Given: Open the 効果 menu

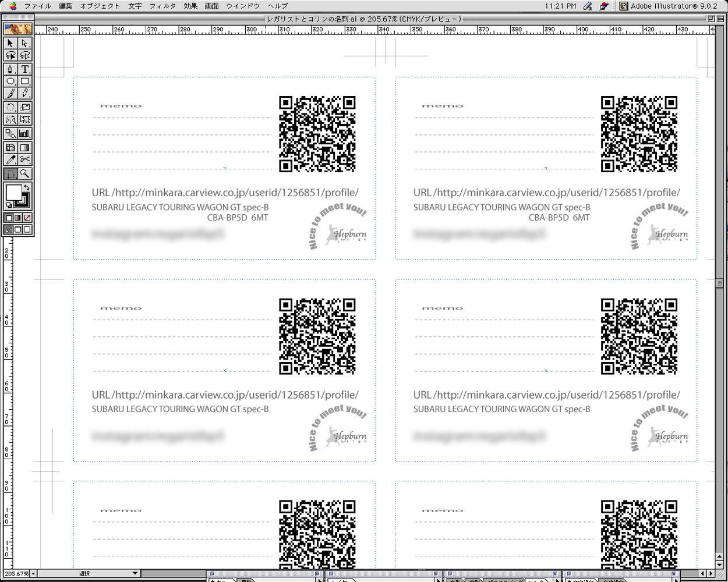Looking at the screenshot, I should pos(190,6).
